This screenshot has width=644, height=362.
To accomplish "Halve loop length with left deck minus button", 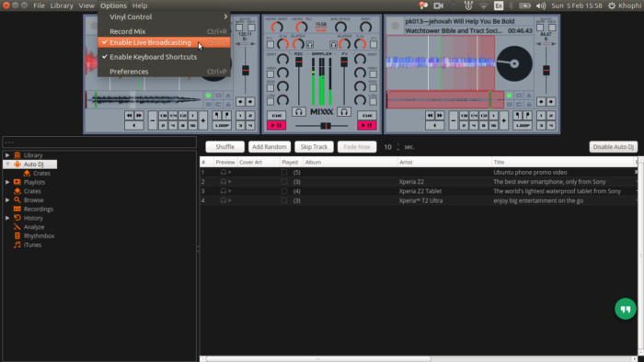I will click(153, 120).
